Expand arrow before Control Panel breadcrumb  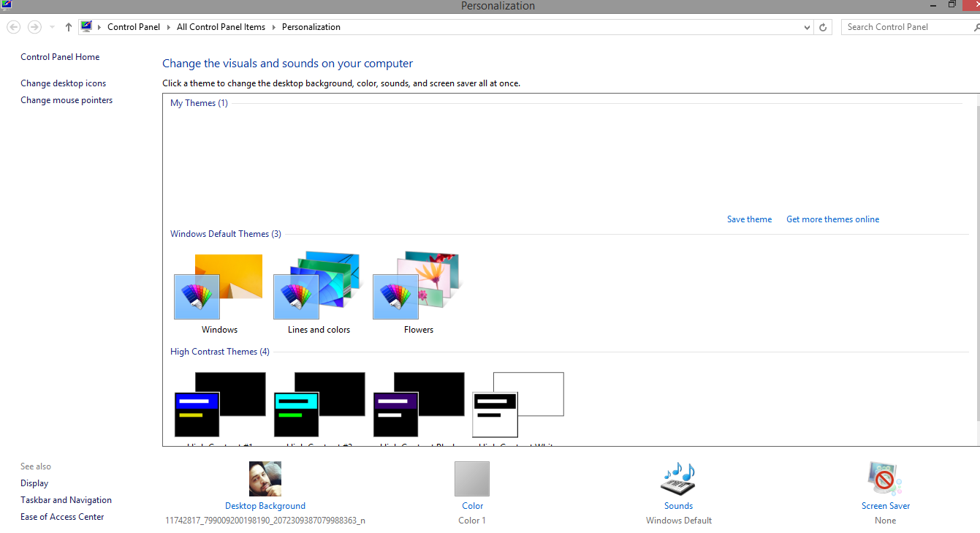[x=99, y=27]
